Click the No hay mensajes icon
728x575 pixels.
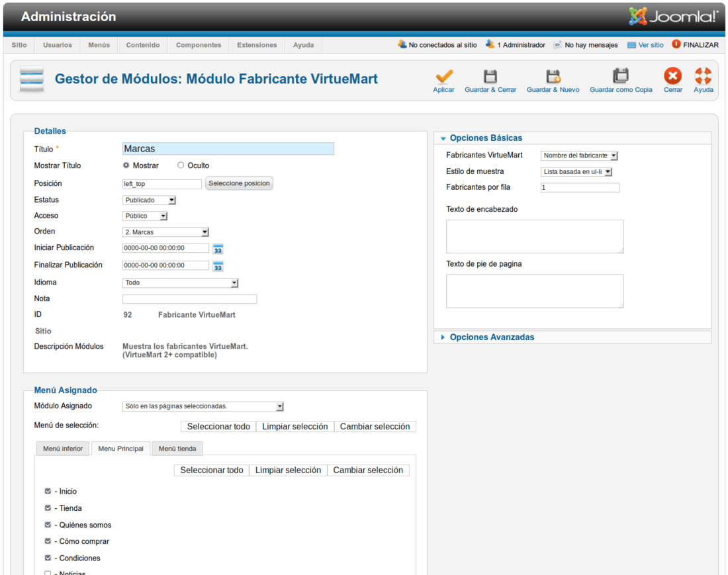(557, 44)
